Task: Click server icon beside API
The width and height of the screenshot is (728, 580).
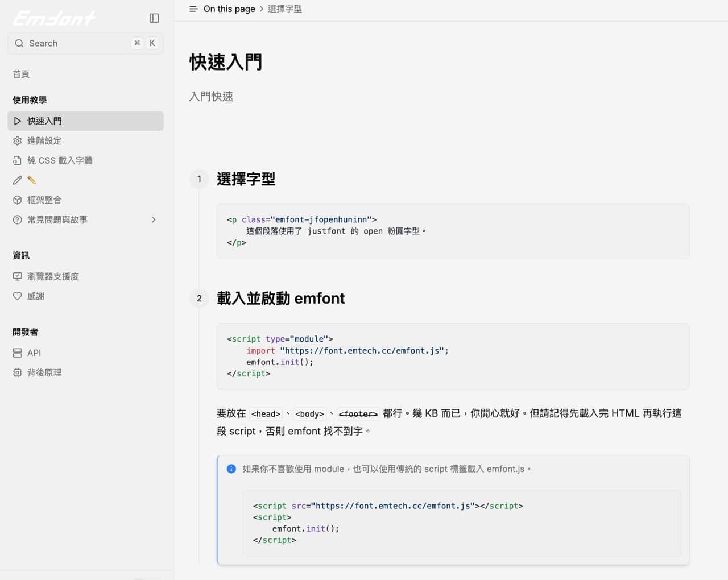Action: tap(18, 353)
